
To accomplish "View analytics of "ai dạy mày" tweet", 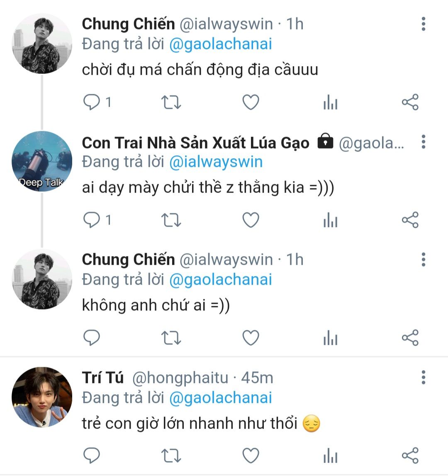I will [330, 220].
